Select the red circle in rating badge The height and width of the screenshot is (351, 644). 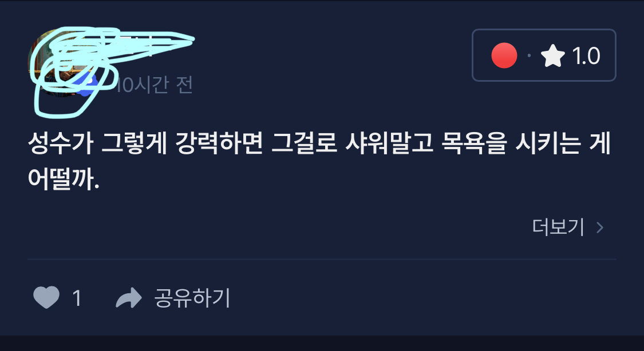point(504,55)
